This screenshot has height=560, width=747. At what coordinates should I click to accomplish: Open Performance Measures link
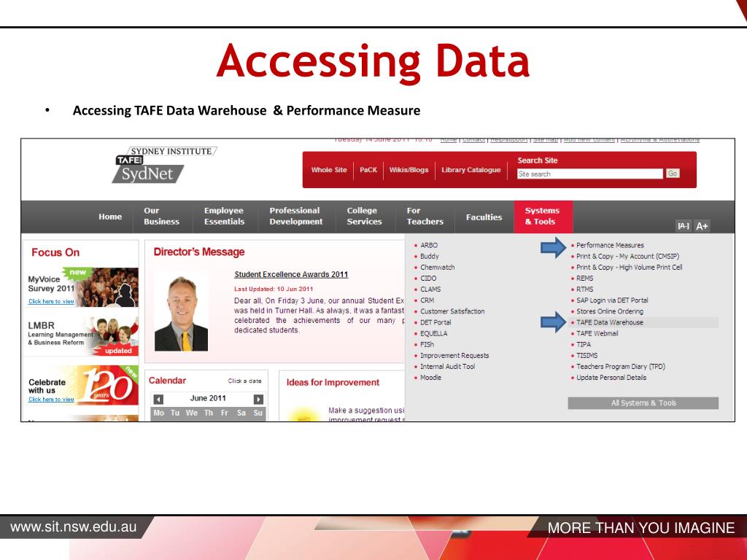click(x=610, y=245)
